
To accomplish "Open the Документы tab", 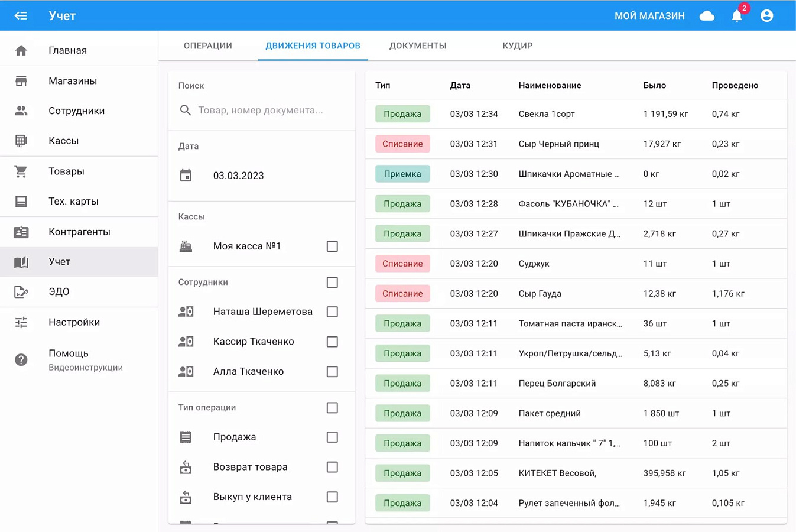I will point(418,46).
